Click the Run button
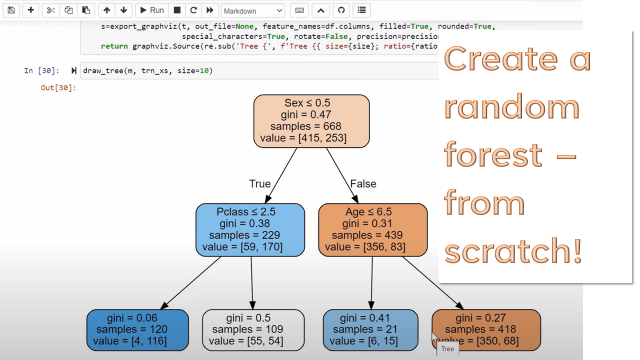Viewport: 640px width, 360px height. click(152, 10)
